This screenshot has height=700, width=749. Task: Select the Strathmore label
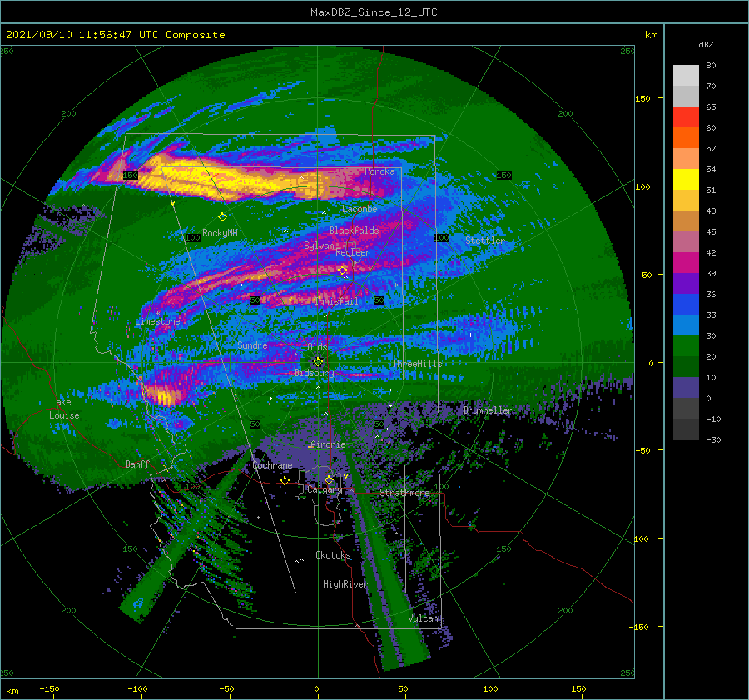(x=404, y=493)
